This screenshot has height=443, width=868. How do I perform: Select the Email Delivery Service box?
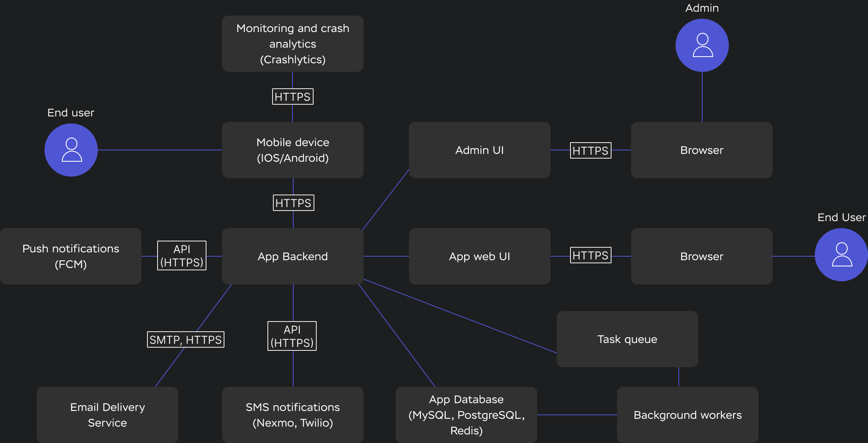tap(108, 415)
